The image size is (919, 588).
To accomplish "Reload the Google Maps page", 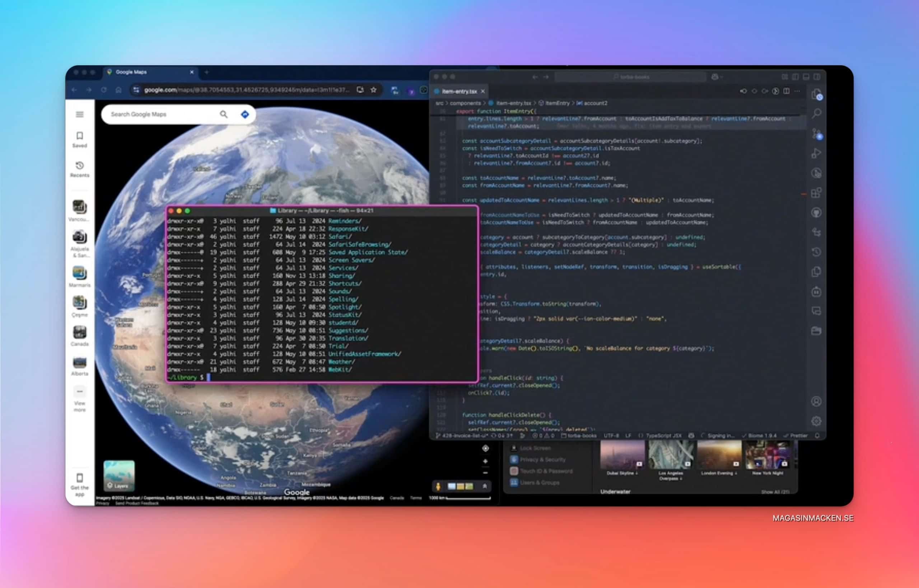I will (103, 90).
